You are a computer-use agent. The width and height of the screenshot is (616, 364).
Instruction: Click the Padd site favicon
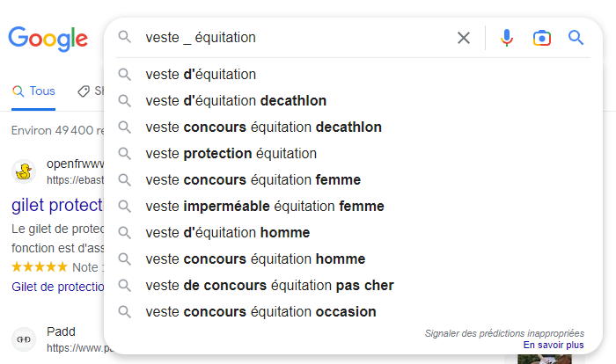point(24,339)
